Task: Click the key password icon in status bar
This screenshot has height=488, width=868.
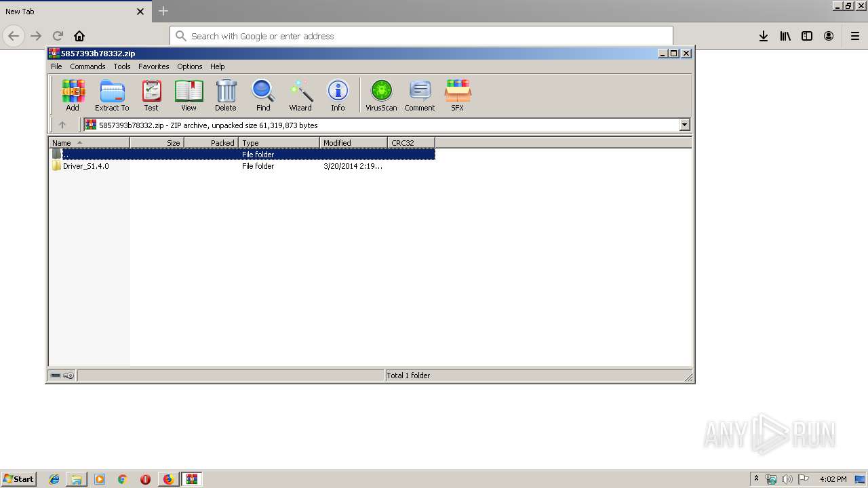Action: 68,375
